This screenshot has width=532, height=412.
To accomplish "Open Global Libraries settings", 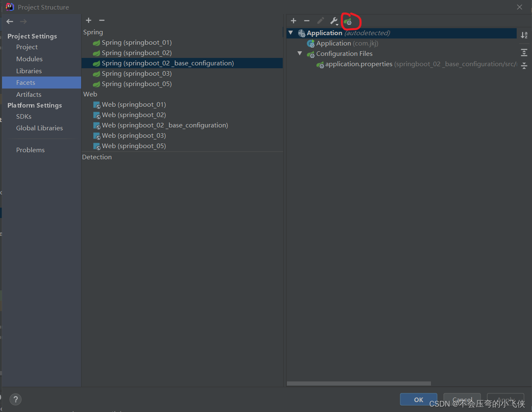I will 39,128.
